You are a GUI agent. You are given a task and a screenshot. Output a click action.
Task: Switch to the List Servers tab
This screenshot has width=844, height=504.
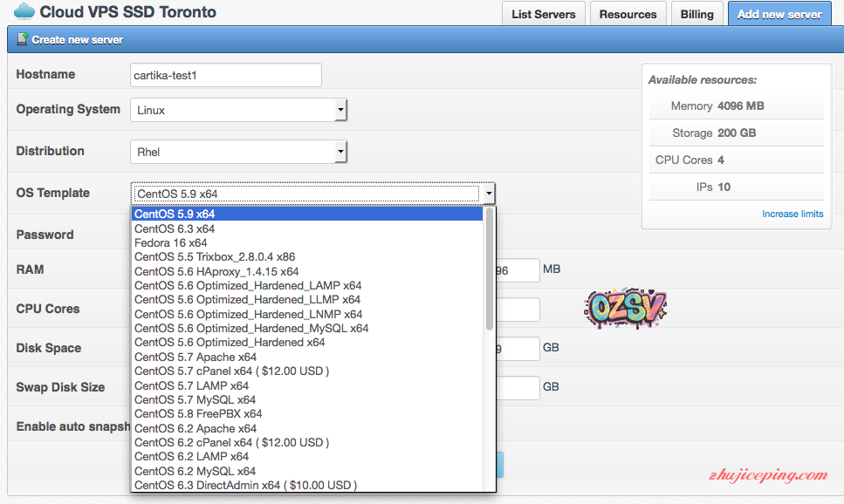[543, 14]
